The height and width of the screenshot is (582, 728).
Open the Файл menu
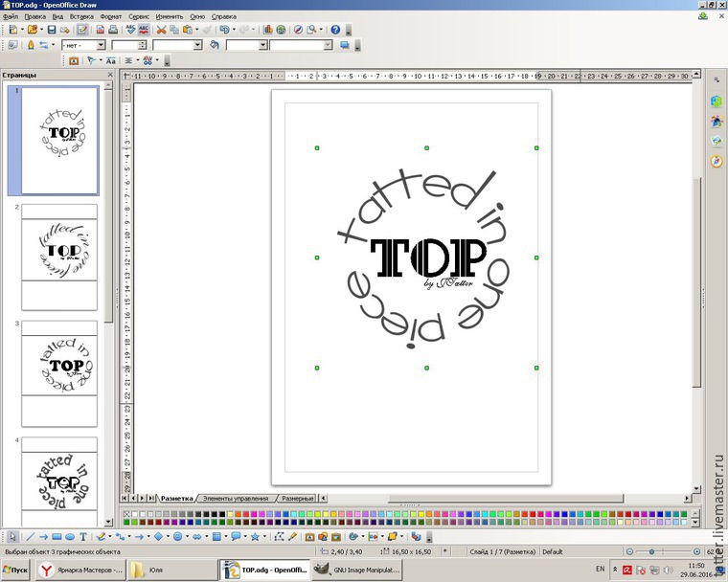click(11, 16)
